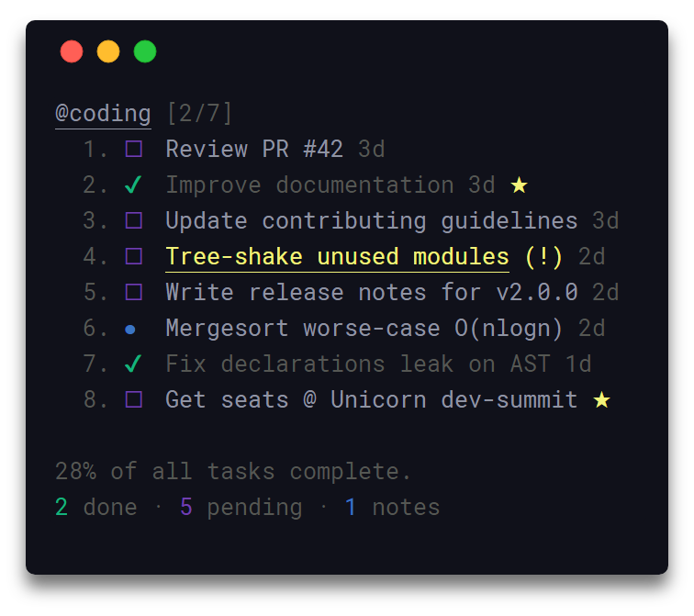Check the Review PR #42 checkbox
Image resolution: width=694 pixels, height=616 pixels.
click(134, 149)
